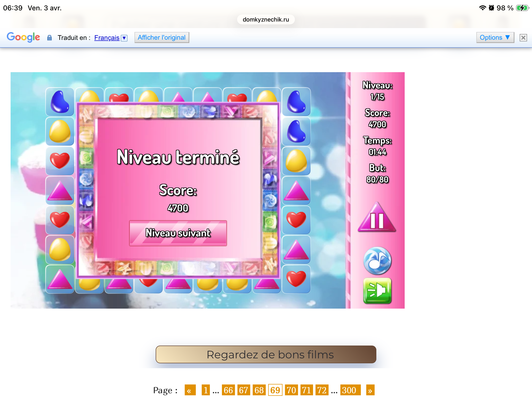Click the Français language link
This screenshot has height=399, width=532.
tap(107, 38)
